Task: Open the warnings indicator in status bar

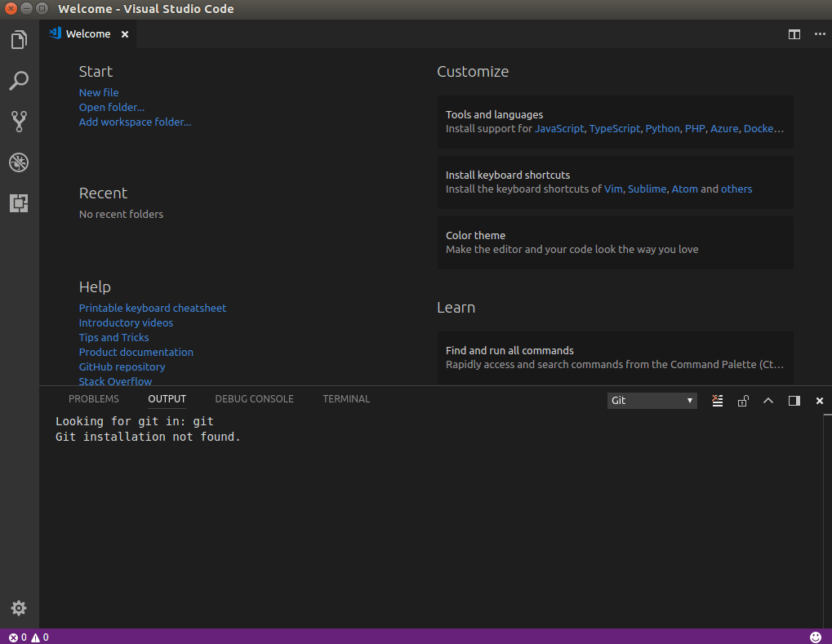Action: tap(40, 637)
